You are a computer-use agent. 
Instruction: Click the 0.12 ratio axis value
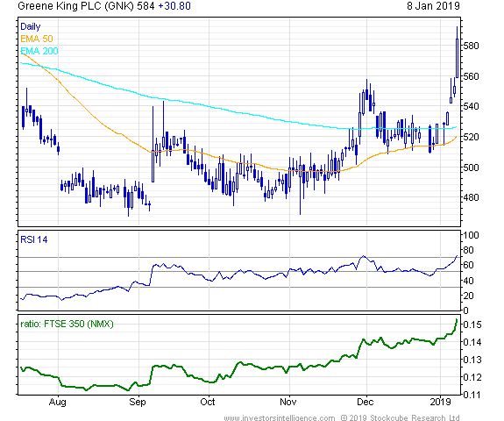click(472, 377)
